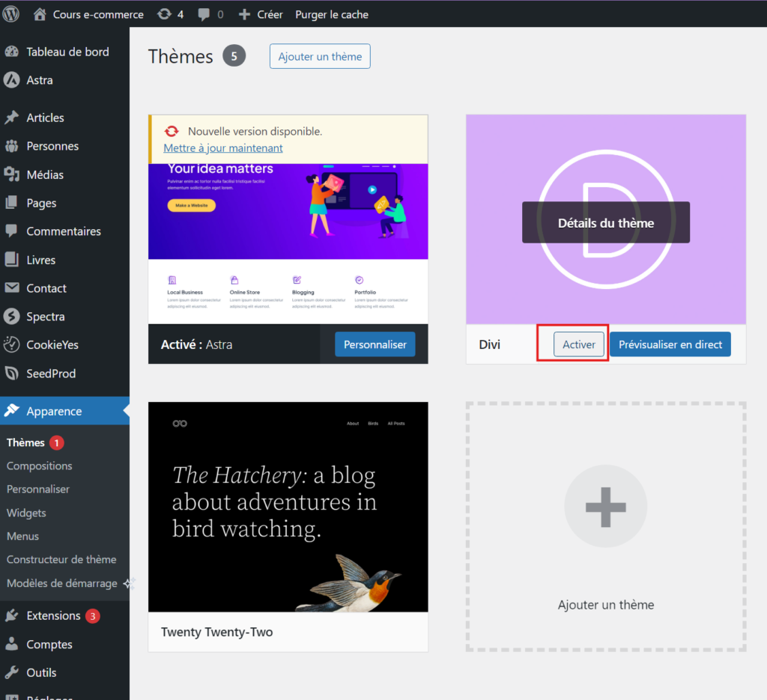The image size is (767, 700).
Task: Click the red badge 1 next to Thèmes
Action: coord(57,443)
